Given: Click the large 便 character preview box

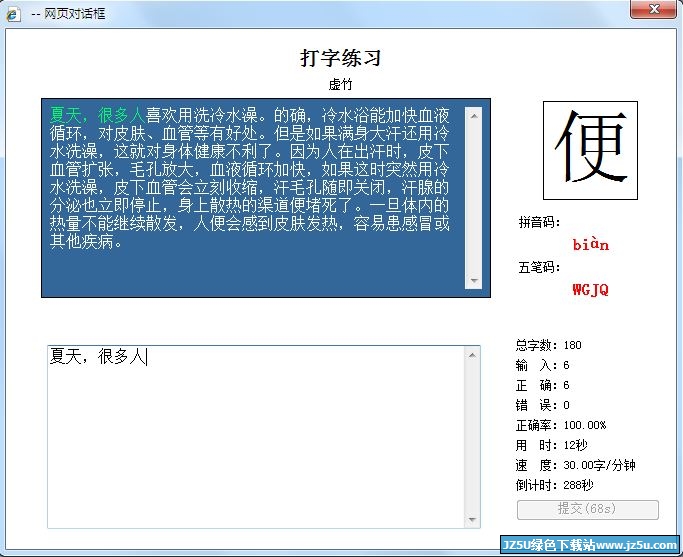Looking at the screenshot, I should pos(590,150).
